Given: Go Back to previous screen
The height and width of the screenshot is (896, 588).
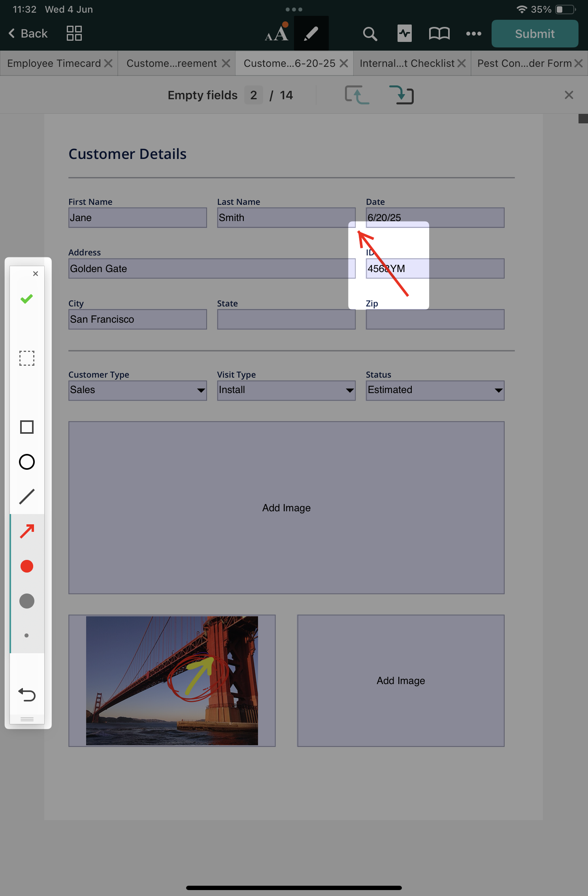Looking at the screenshot, I should 28,34.
